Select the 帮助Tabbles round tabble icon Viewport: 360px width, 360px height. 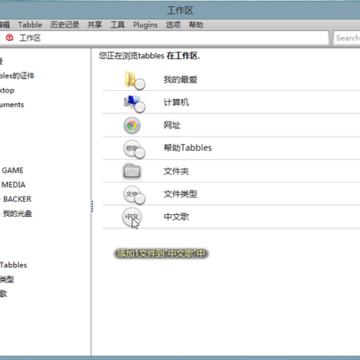[134, 149]
